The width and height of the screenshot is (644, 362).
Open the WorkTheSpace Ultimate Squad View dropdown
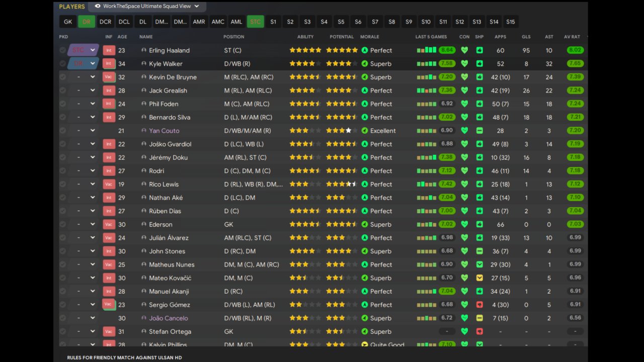tap(147, 7)
